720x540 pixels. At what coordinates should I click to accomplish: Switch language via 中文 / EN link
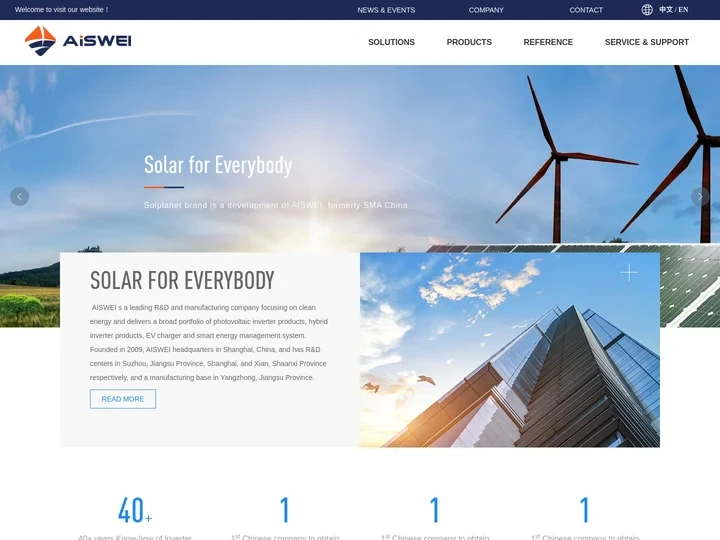674,10
